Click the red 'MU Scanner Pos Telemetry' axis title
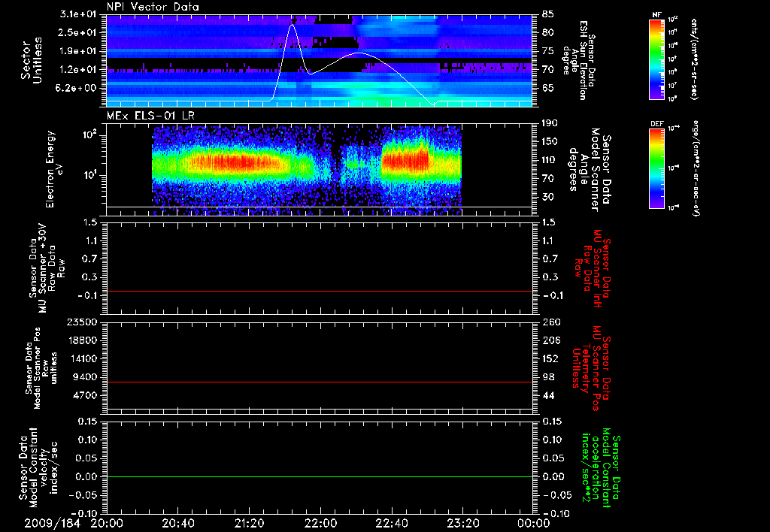Image resolution: width=770 pixels, height=532 pixels. tap(592, 368)
